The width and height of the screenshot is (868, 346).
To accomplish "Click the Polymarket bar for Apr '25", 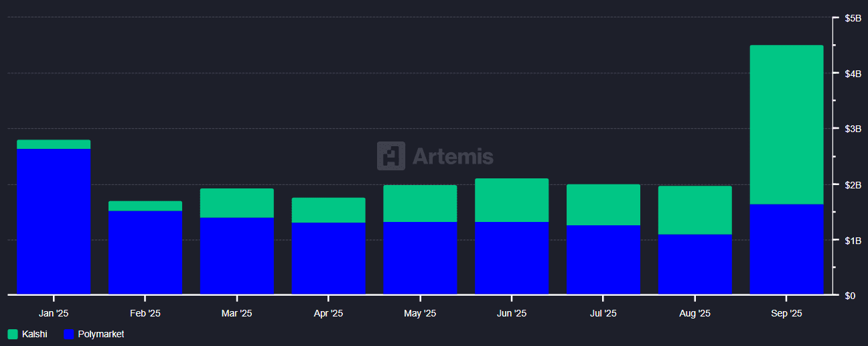I will point(328,259).
